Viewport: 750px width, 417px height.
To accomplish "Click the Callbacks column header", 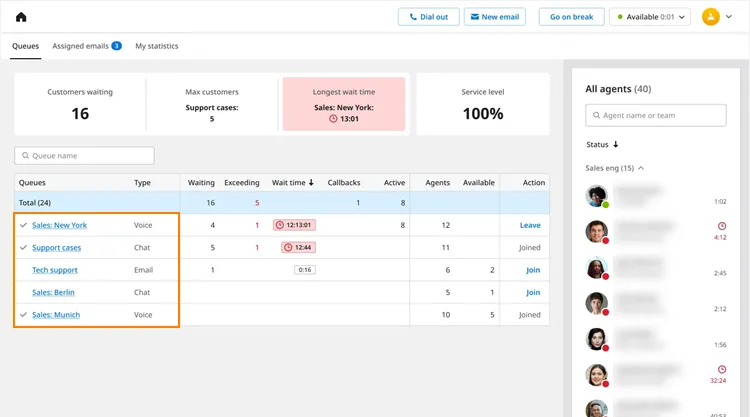I will pos(343,183).
